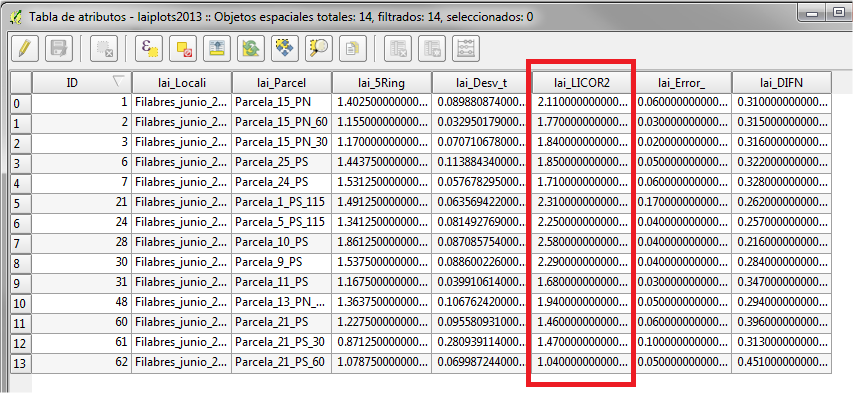Click the Parcela_1_PS_115 cell
The height and width of the screenshot is (393, 853).
tap(282, 202)
